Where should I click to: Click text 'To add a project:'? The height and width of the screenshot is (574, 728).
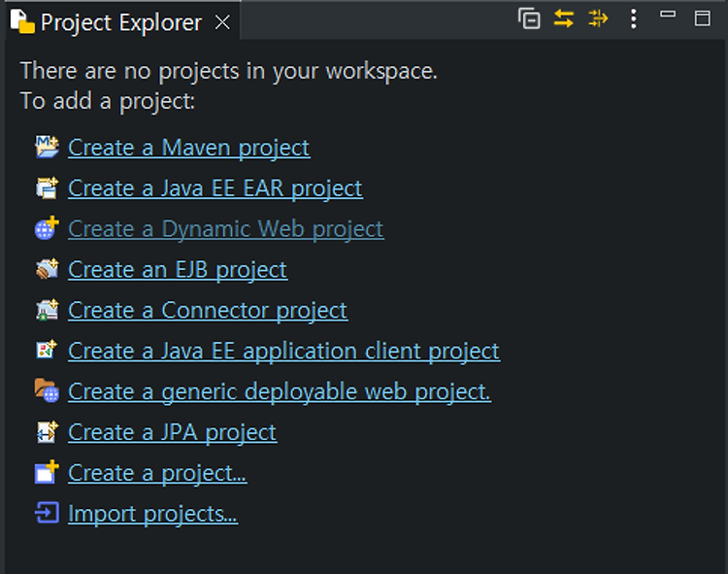[107, 101]
